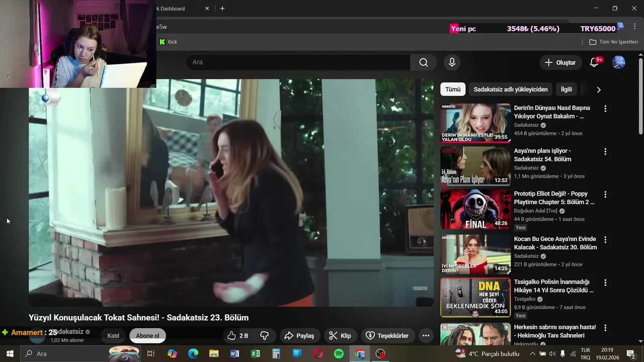Open Calculator from the taskbar

(276, 353)
